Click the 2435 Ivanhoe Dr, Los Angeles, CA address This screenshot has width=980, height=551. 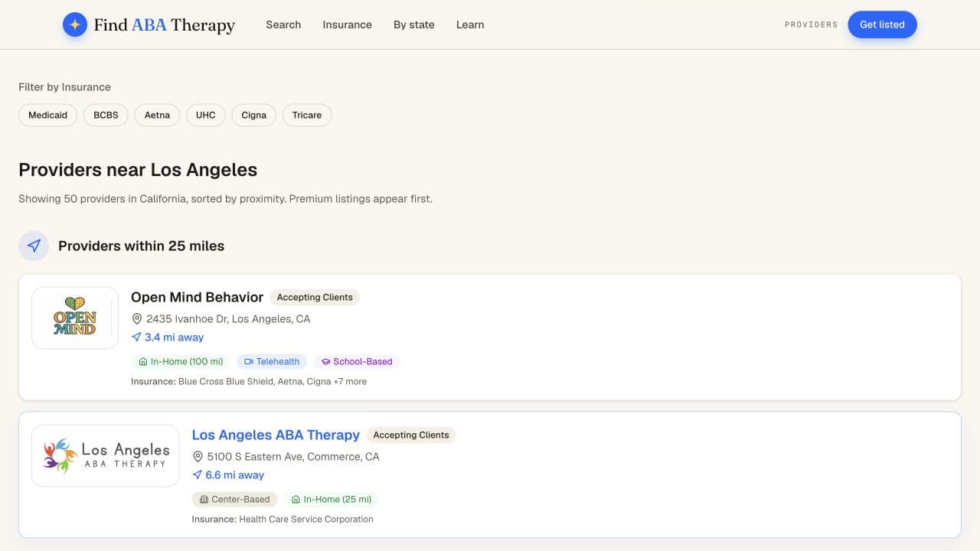[x=228, y=318]
